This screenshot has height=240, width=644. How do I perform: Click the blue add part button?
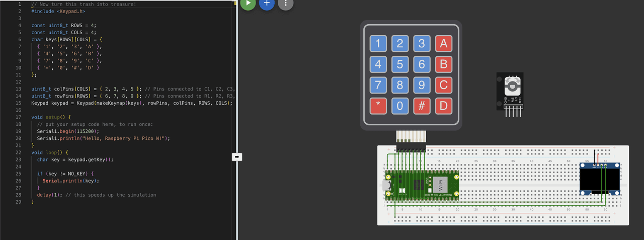pyautogui.click(x=267, y=3)
